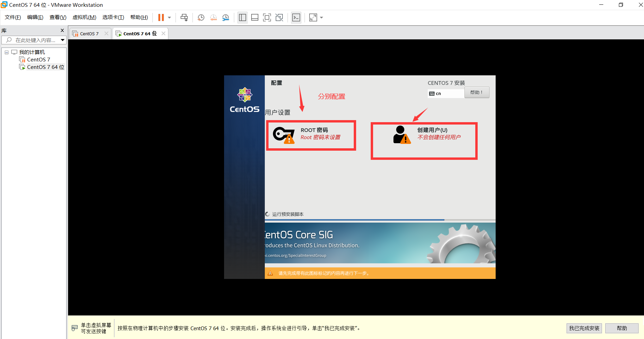Open the 虚拟机(M) menu

point(84,17)
